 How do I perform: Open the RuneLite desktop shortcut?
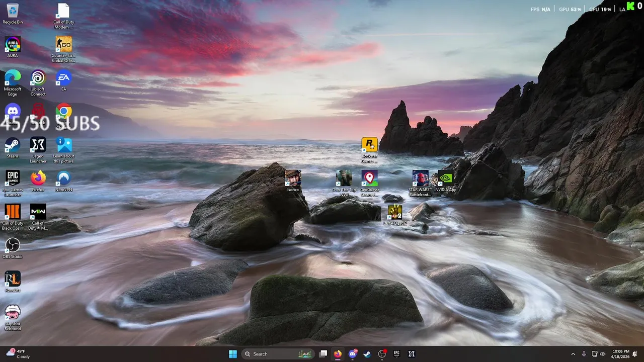[x=13, y=282]
